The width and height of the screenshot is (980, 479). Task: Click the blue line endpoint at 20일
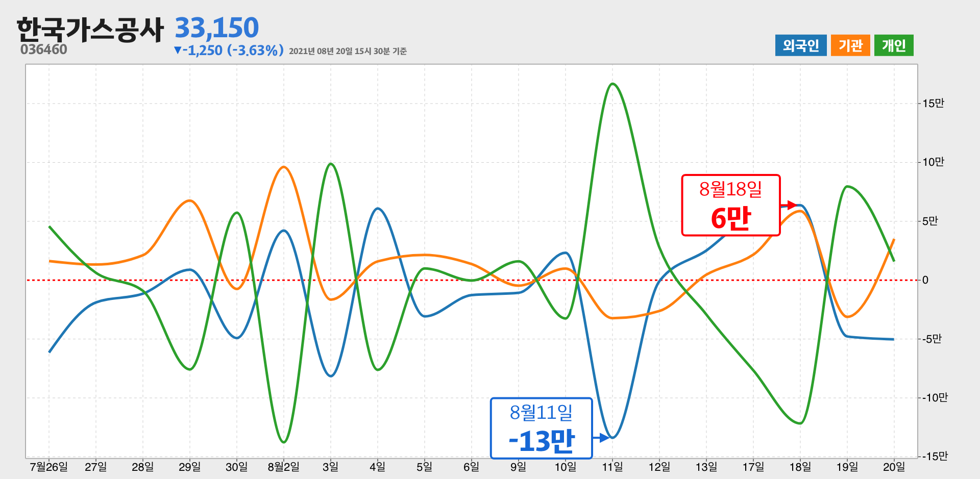pos(893,339)
